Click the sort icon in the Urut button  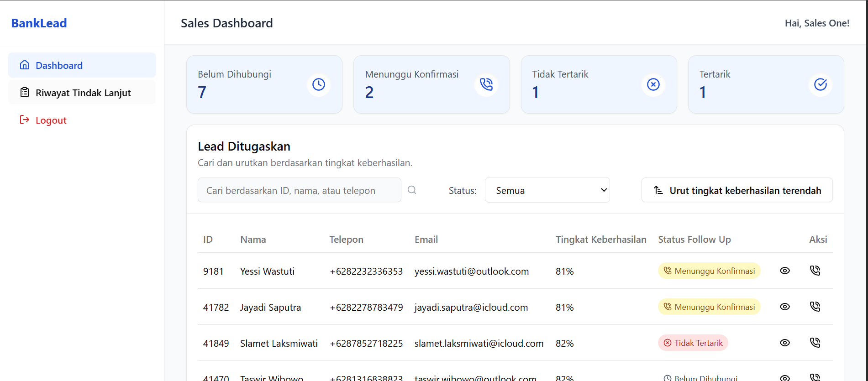[x=658, y=190]
